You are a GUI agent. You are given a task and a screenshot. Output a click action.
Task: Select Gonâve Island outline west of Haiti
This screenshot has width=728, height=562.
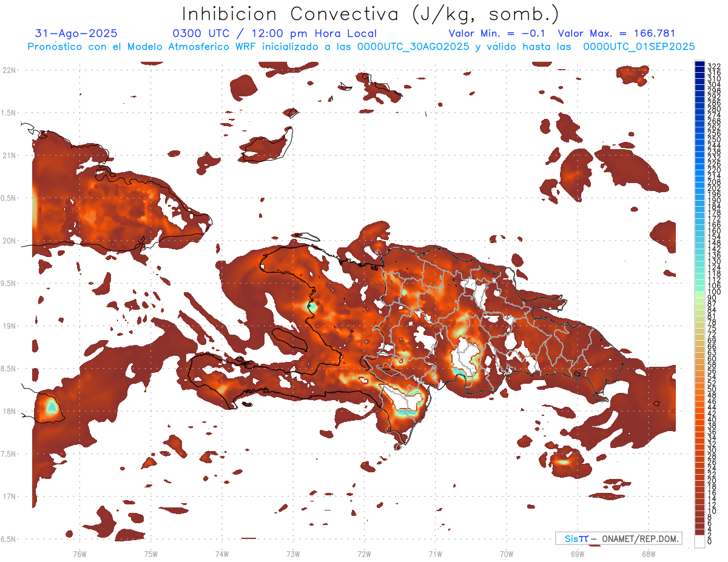pos(289,338)
